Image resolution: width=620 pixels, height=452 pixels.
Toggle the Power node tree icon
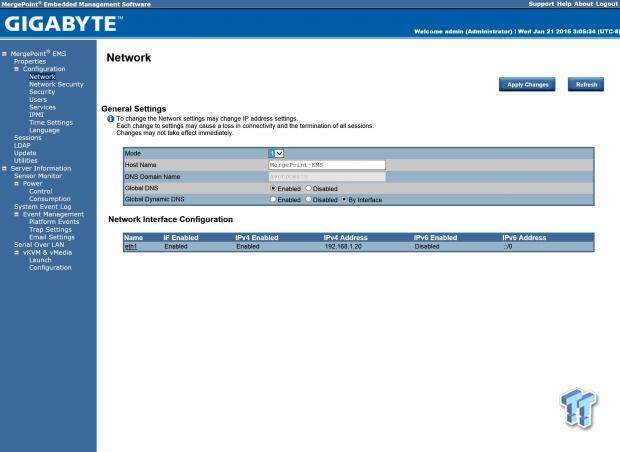[x=17, y=183]
